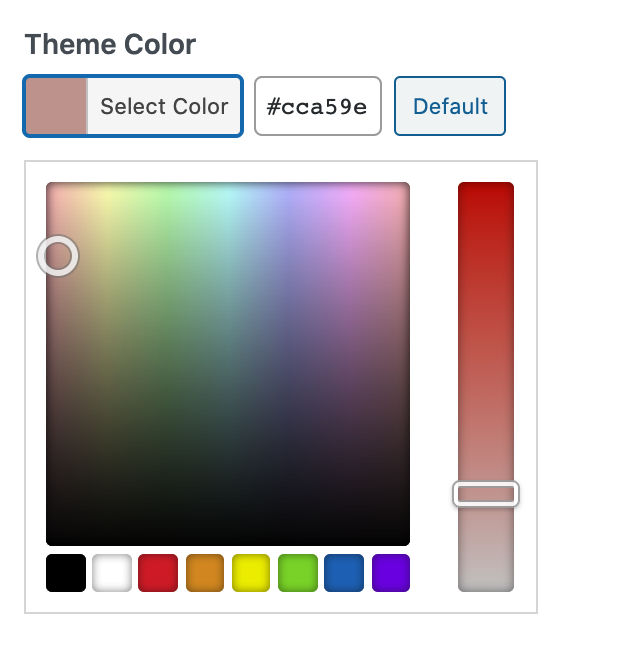The width and height of the screenshot is (644, 662).
Task: Pick the black palette swatch
Action: (x=66, y=573)
